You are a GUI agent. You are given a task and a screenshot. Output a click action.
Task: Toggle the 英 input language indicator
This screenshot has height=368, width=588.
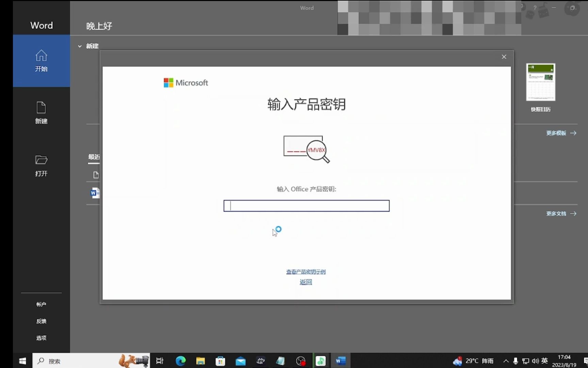pos(545,361)
